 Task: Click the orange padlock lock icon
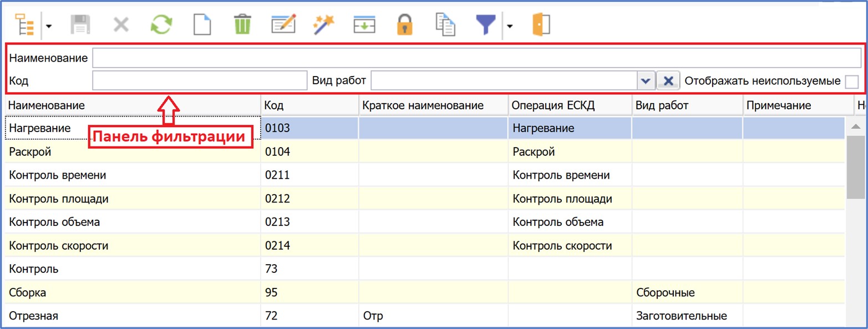point(405,26)
